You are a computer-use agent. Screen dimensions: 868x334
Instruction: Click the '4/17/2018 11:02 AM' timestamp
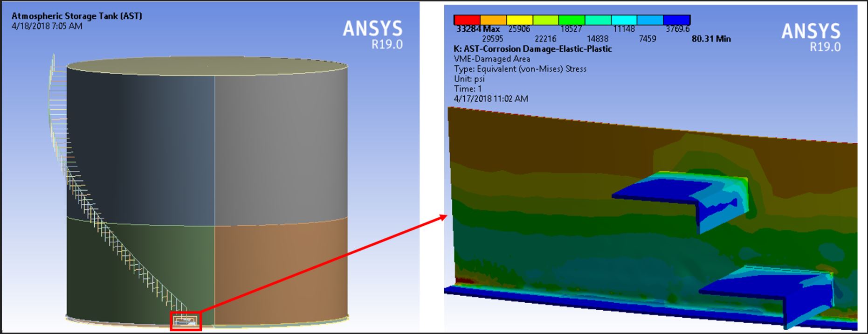491,98
